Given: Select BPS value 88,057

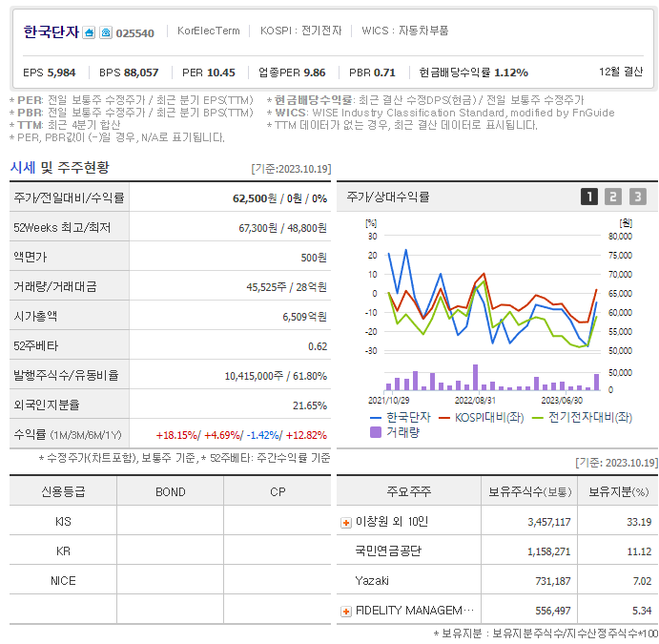Looking at the screenshot, I should 141,73.
